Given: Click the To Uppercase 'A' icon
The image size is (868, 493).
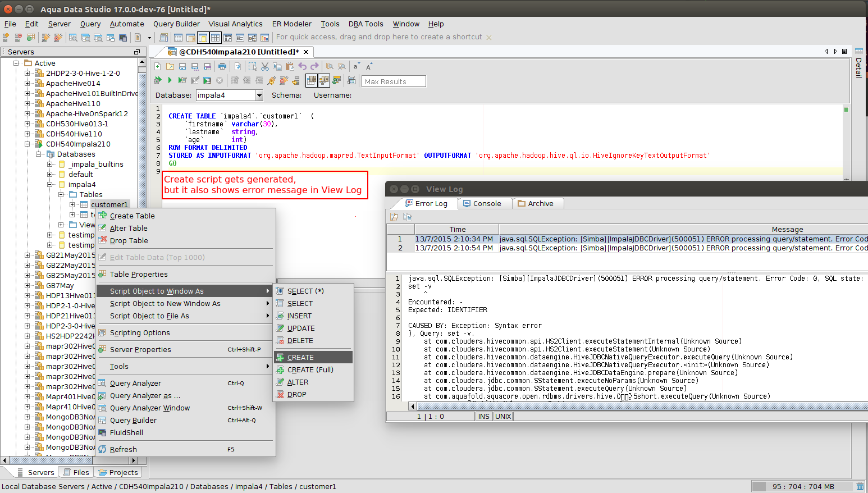Looking at the screenshot, I should coord(369,66).
